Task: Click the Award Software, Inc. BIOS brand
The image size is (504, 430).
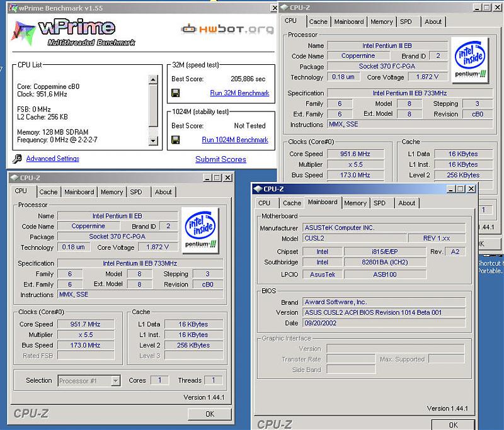Action: (x=384, y=302)
